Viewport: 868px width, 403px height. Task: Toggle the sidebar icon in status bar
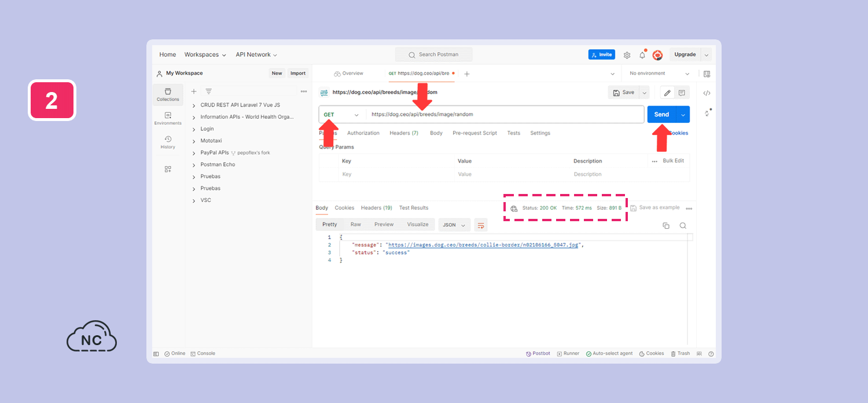click(156, 354)
